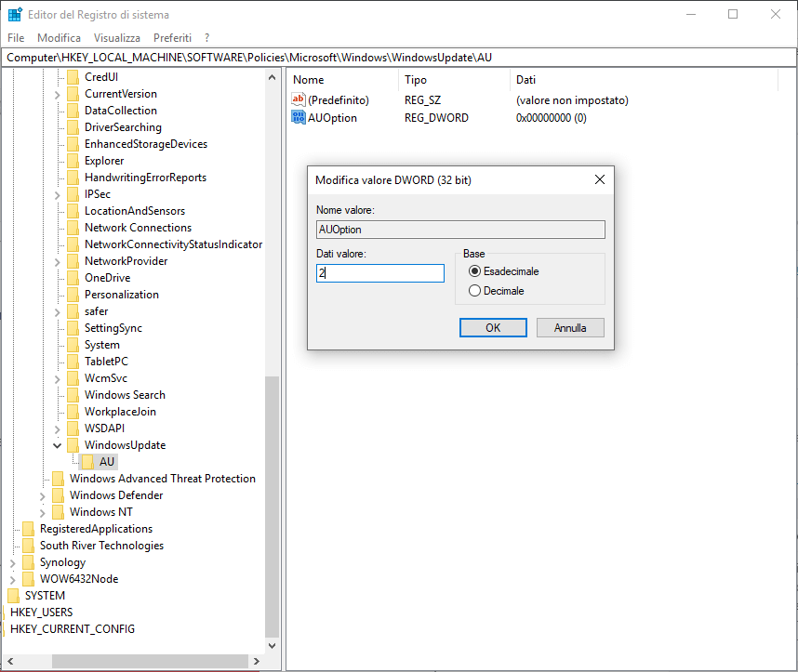Select the HKEY_CURRENT_CONFIG hive
The image size is (798, 672).
point(73,629)
